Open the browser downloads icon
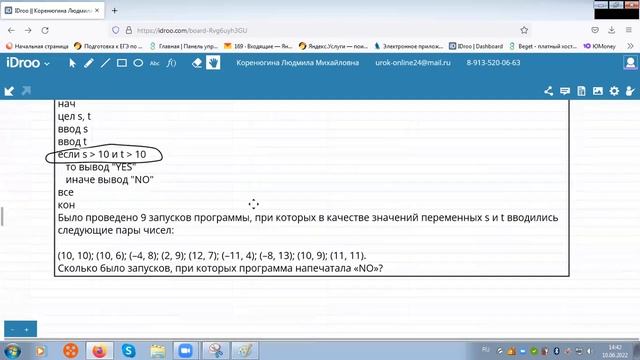Image resolution: width=640 pixels, height=360 pixels. tap(611, 30)
